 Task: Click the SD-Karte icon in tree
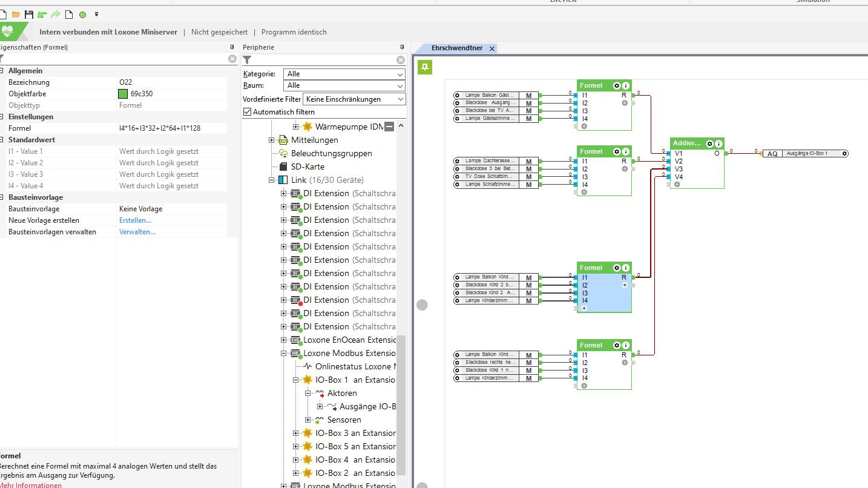pyautogui.click(x=282, y=167)
